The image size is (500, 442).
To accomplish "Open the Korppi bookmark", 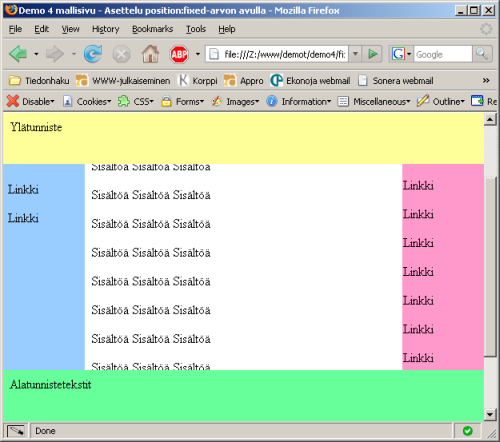I will (197, 81).
